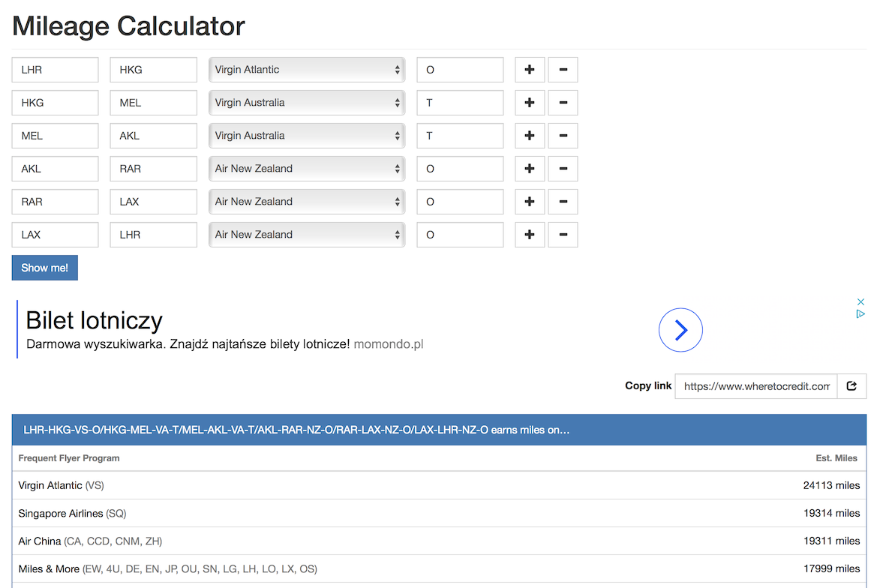Click the fare class field on RAR-LAX row

[460, 202]
